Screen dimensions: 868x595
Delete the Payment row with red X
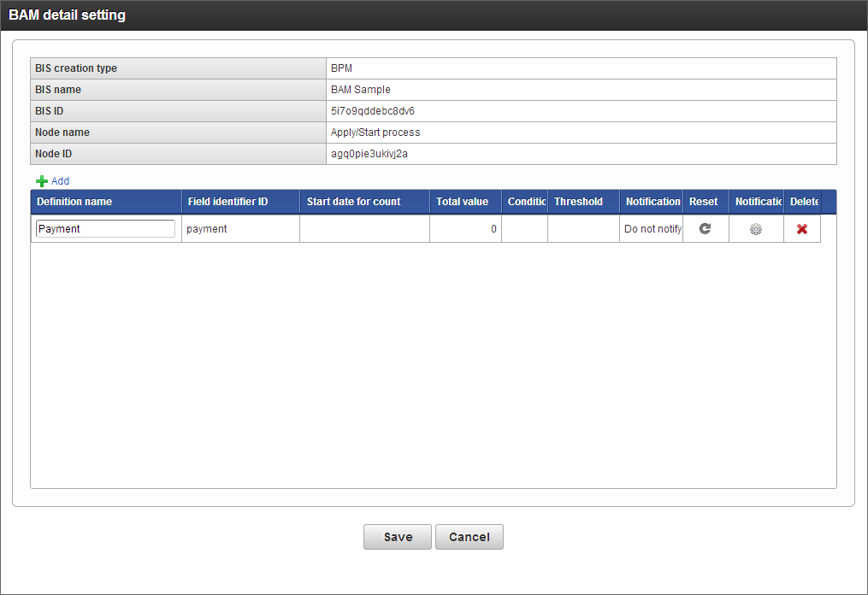(801, 229)
